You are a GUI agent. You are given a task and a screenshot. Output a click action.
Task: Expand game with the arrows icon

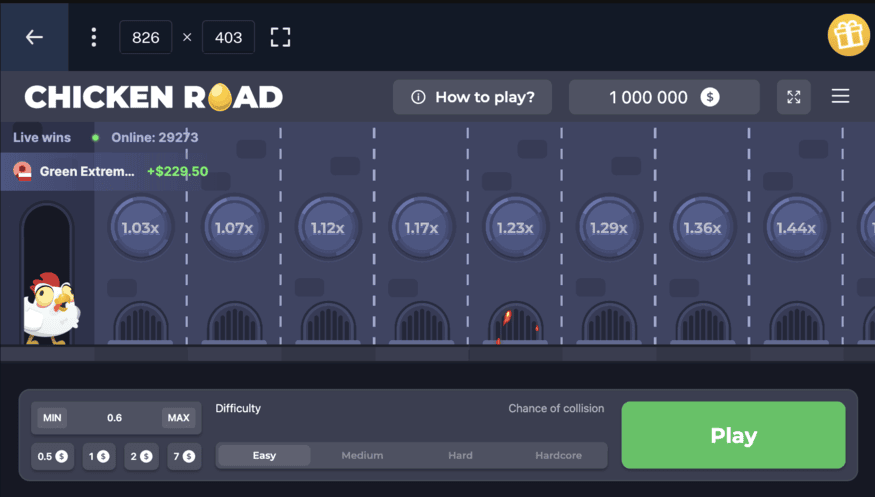coord(794,97)
